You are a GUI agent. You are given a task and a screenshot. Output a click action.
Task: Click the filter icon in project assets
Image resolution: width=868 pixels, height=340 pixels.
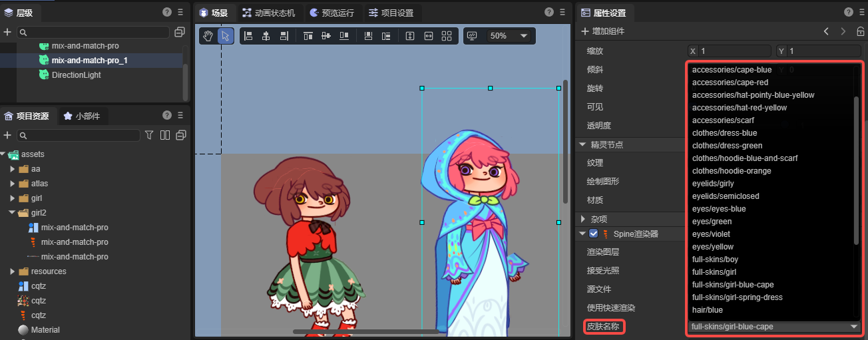[x=149, y=135]
